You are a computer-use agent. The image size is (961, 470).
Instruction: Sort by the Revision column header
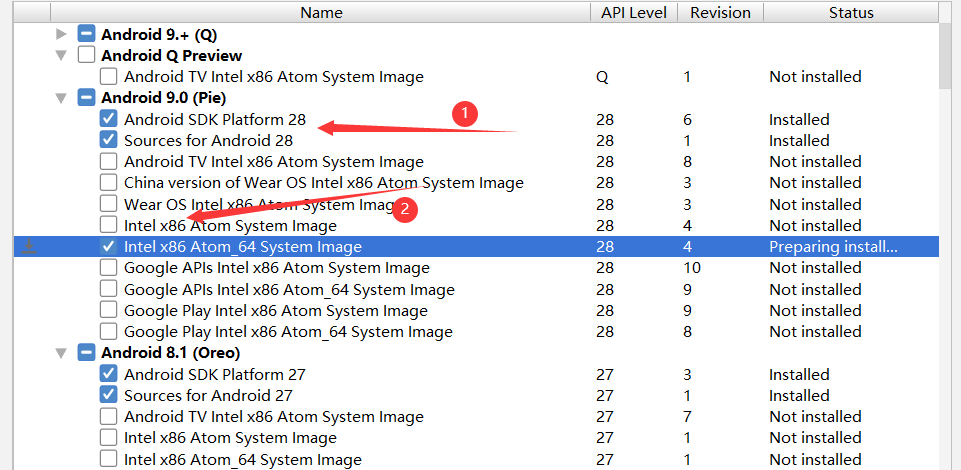[720, 13]
